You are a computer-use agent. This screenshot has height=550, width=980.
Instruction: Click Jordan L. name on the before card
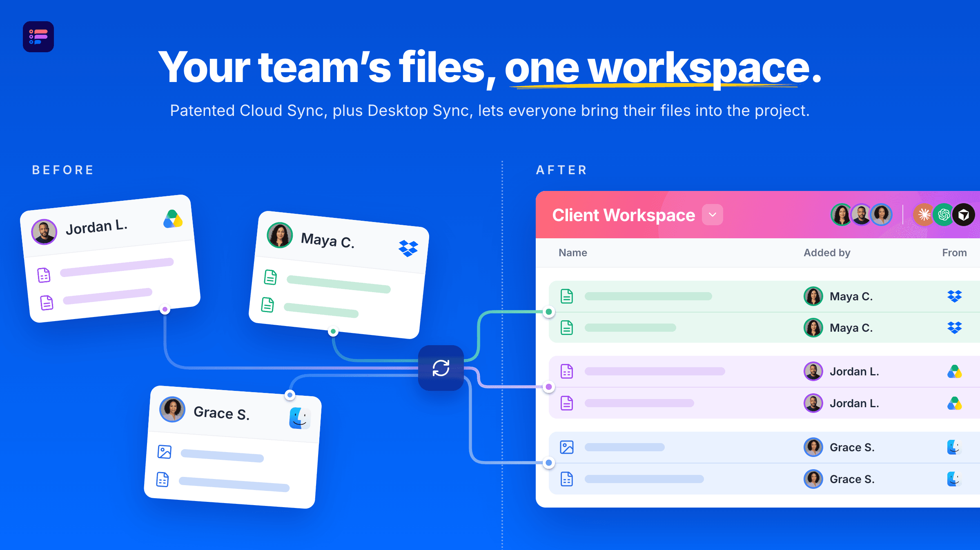(97, 227)
